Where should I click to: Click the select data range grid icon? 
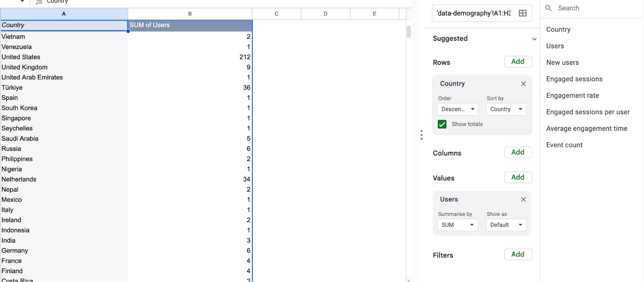(522, 13)
